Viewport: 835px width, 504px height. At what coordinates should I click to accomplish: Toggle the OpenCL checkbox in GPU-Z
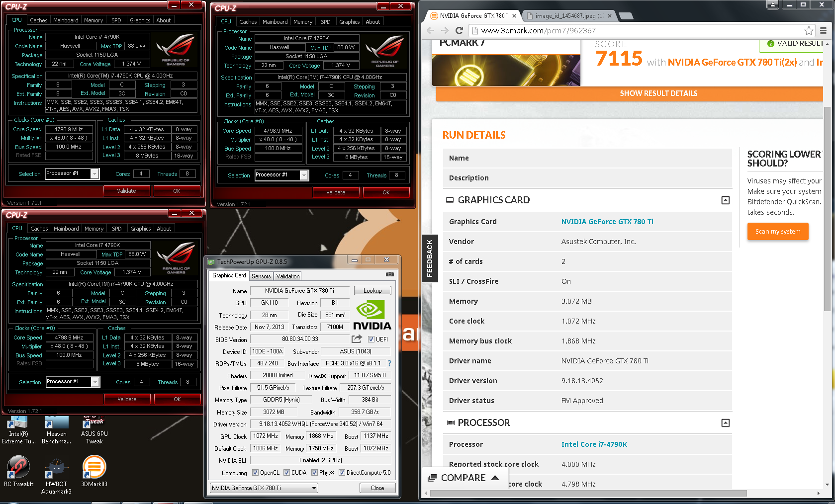[255, 473]
